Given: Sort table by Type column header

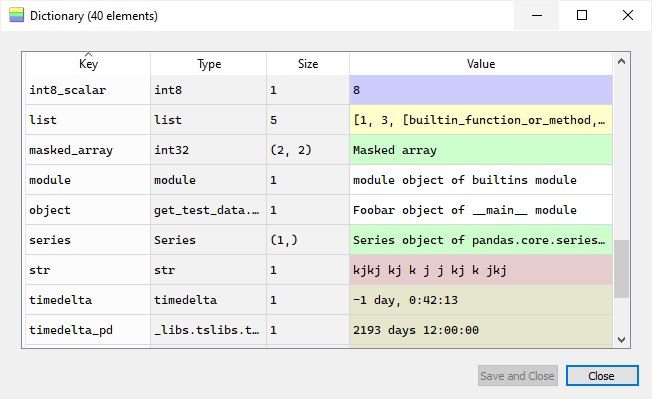Looking at the screenshot, I should point(209,64).
